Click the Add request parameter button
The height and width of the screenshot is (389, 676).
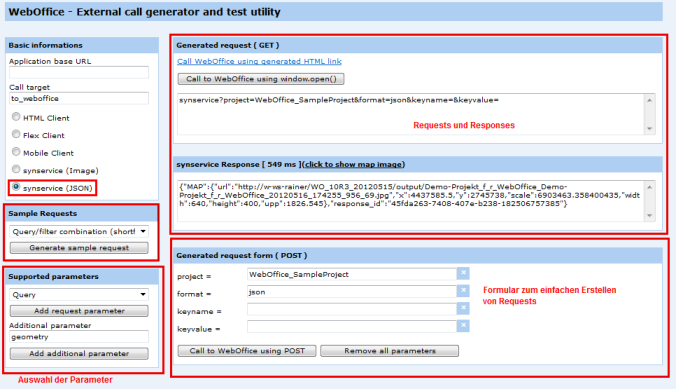point(79,311)
